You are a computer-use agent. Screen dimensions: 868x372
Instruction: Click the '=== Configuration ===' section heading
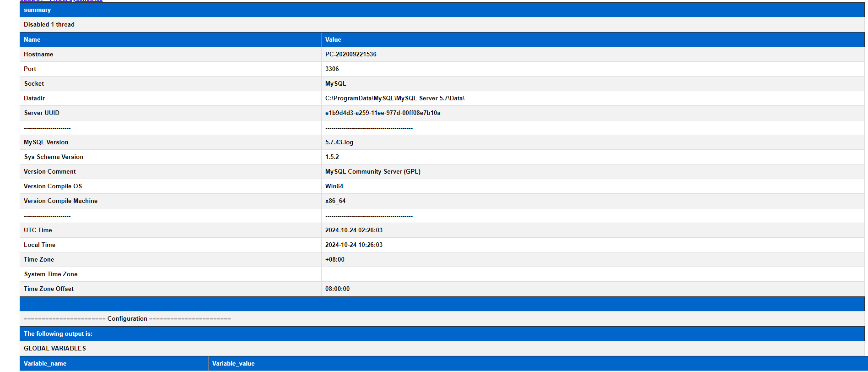point(127,319)
